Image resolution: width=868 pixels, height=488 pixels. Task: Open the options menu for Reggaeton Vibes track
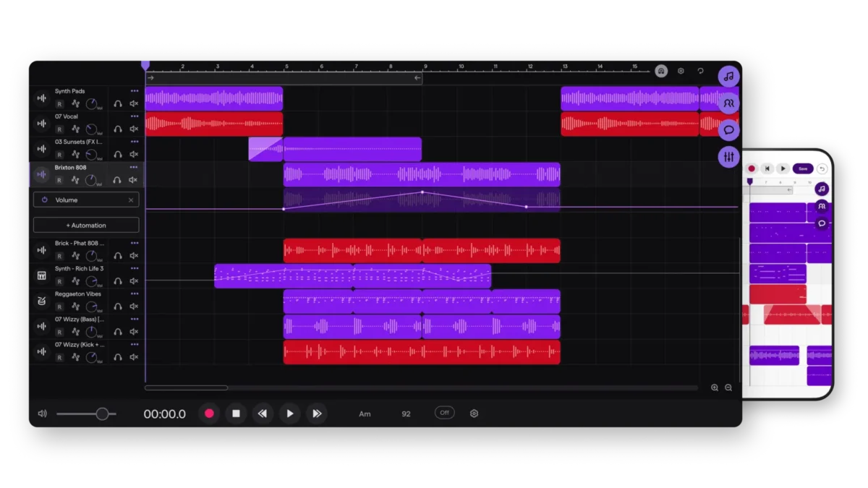pyautogui.click(x=135, y=294)
